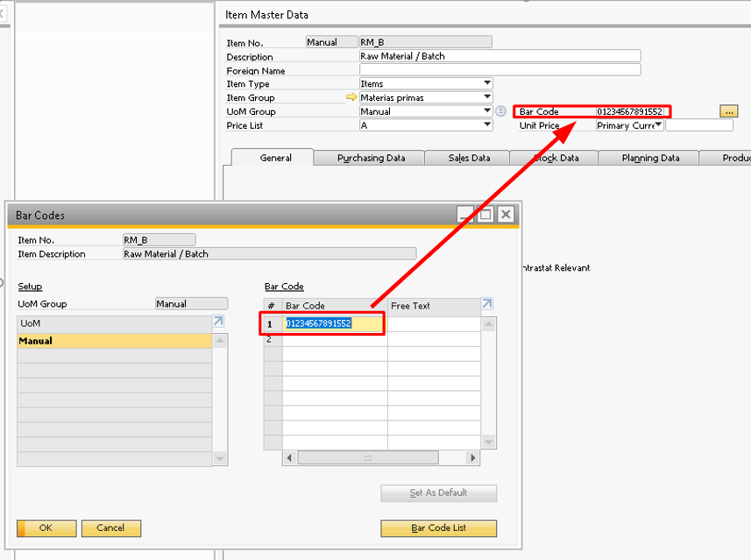Expand the UoM table using its arrow icon
This screenshot has height=560, width=751.
pyautogui.click(x=219, y=322)
